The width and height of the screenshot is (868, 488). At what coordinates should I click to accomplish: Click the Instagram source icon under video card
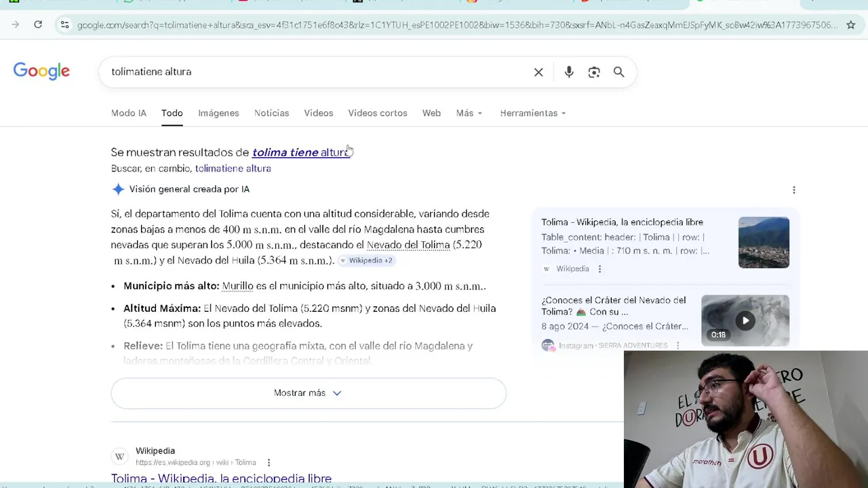pos(548,346)
